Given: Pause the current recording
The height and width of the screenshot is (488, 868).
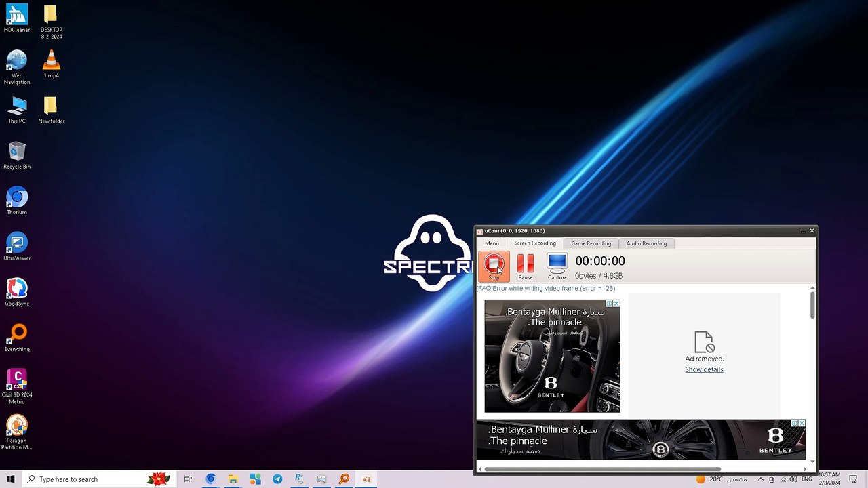Looking at the screenshot, I should (x=525, y=266).
